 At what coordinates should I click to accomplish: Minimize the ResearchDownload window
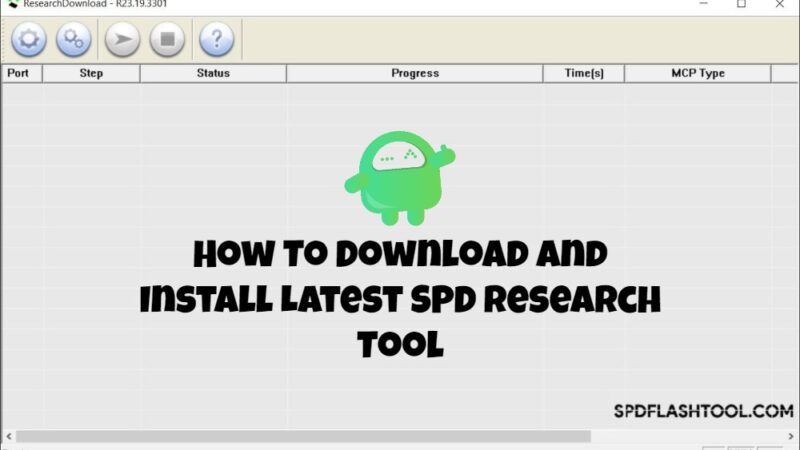703,4
